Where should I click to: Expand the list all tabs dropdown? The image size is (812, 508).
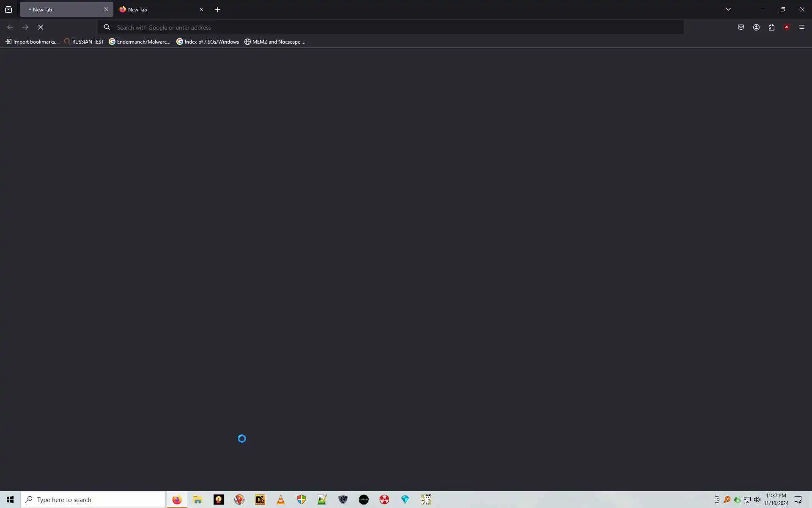(728, 9)
